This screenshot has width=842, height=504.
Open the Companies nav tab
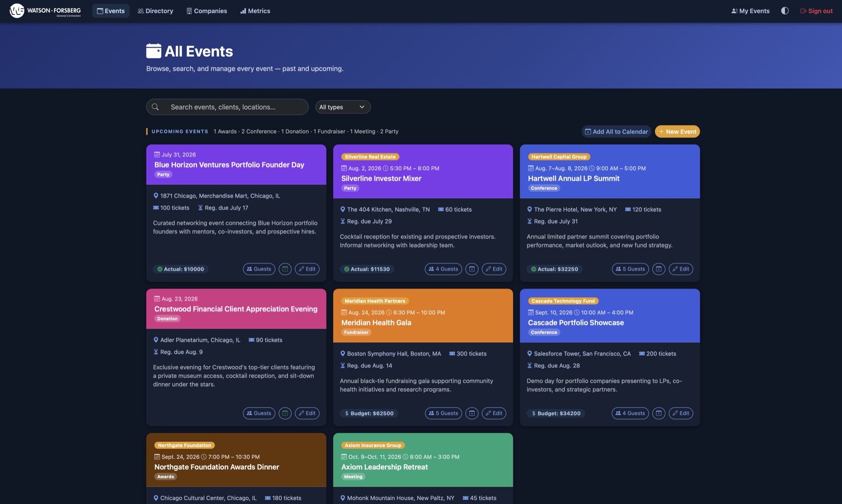click(206, 11)
